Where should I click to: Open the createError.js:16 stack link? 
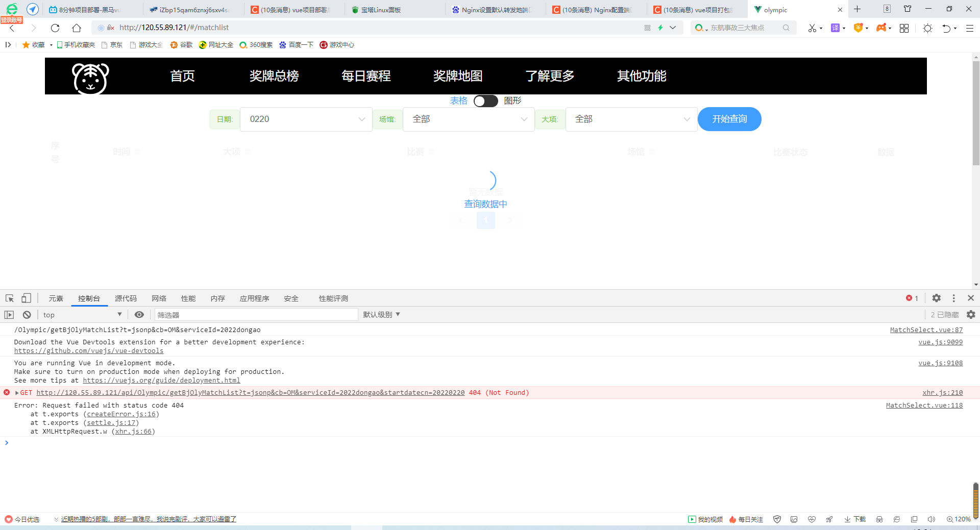[x=121, y=414]
